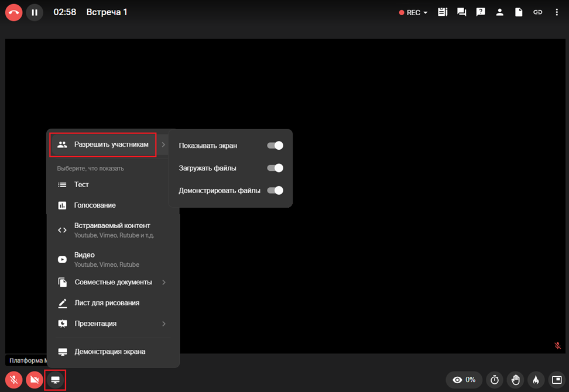Raise hand with the hand icon
569x392 pixels.
click(515, 380)
